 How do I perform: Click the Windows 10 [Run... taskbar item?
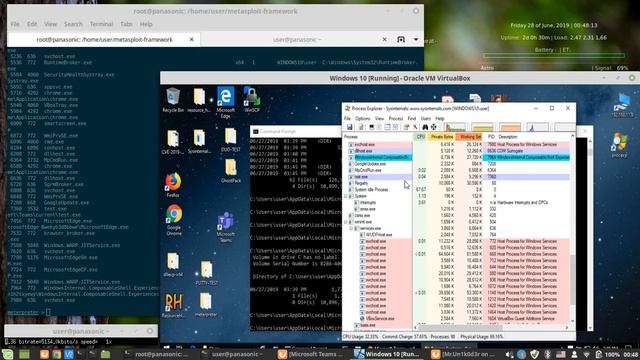coord(387,354)
